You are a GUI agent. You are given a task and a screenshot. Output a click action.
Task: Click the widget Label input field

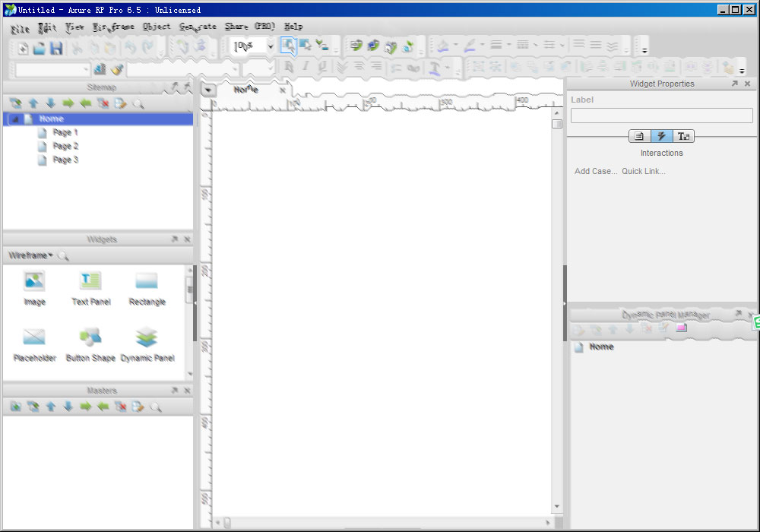pyautogui.click(x=661, y=116)
